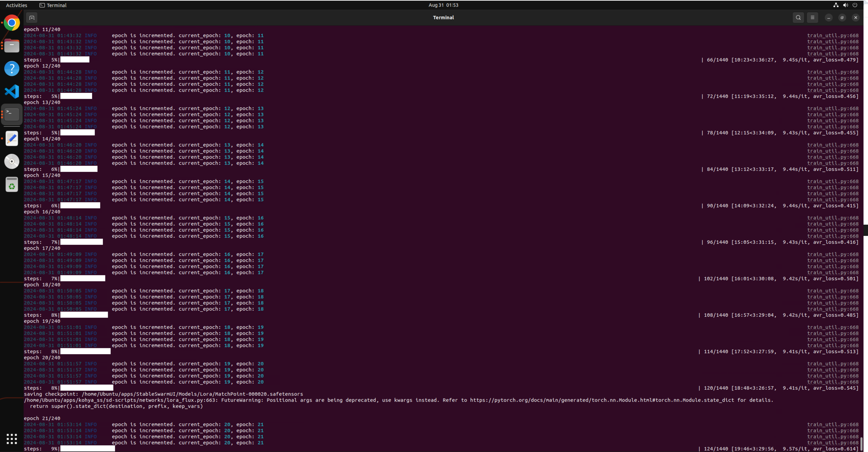The height and width of the screenshot is (452, 868).
Task: Open the clock showing Aug 31 01:53
Action: pos(443,5)
